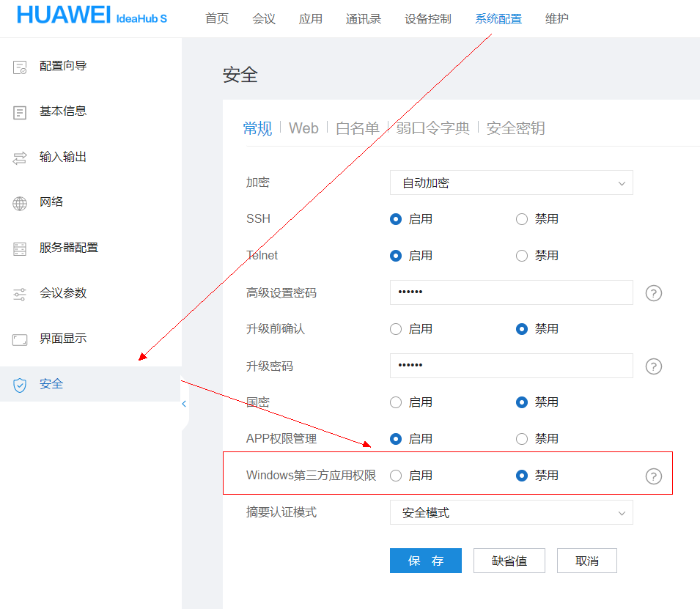Enable SSH radio option
This screenshot has height=609, width=700.
pyautogui.click(x=396, y=219)
